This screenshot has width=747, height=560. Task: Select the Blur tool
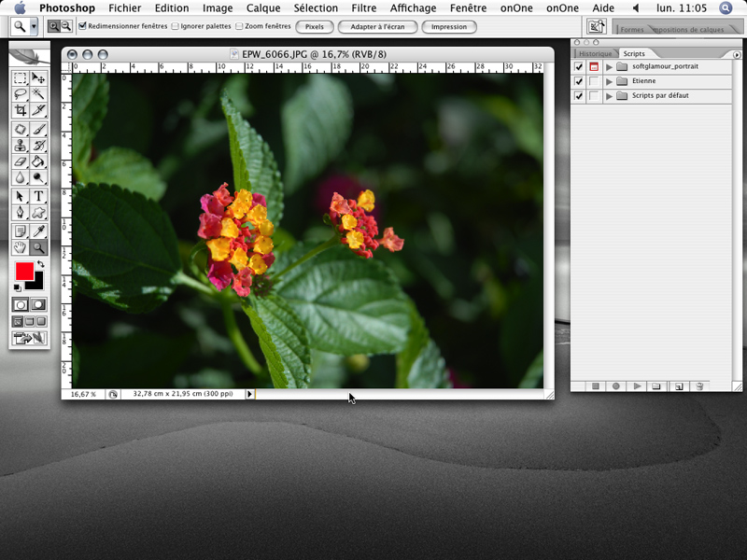pos(20,177)
